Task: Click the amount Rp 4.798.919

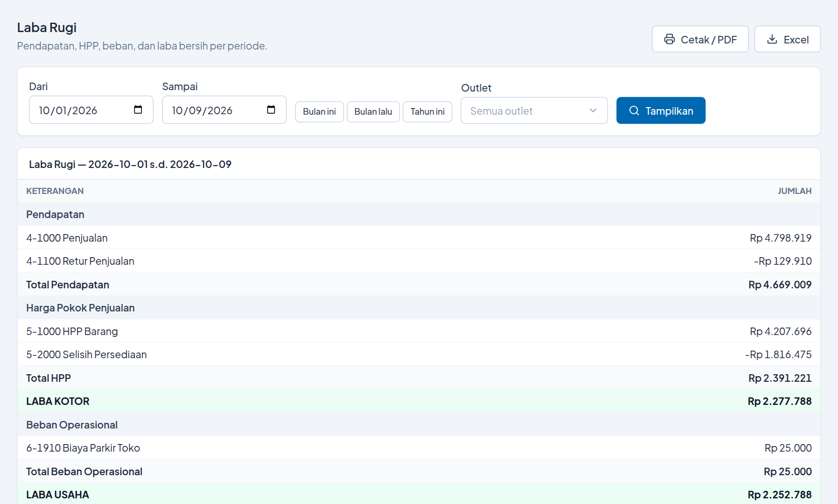Action: pos(780,238)
